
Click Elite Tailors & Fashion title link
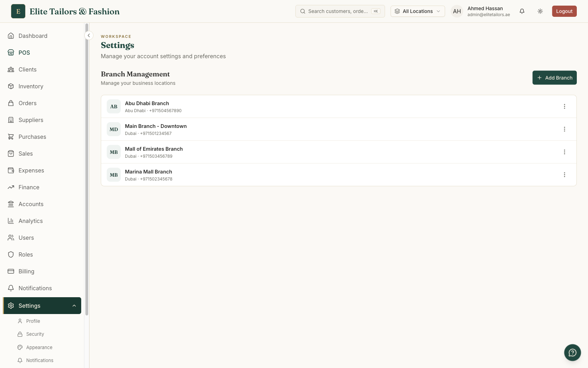75,12
